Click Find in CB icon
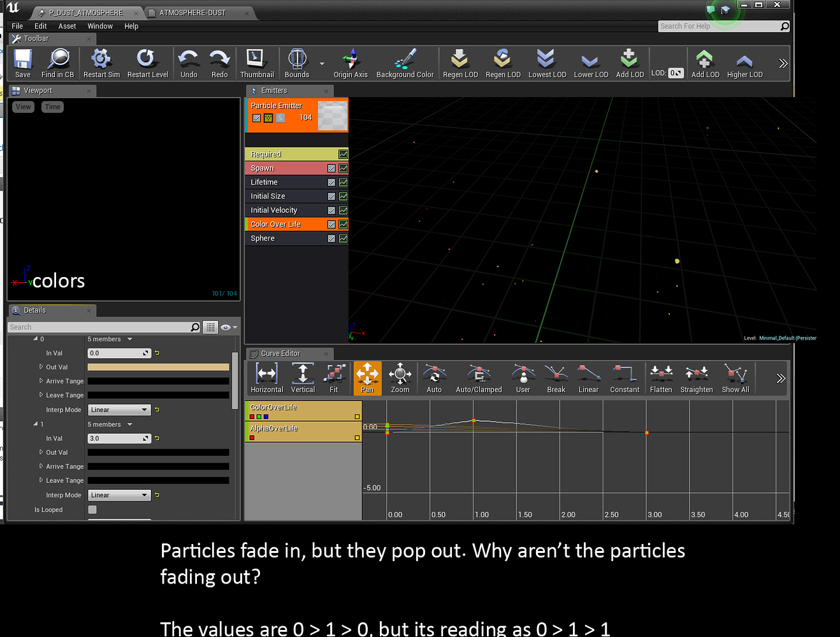 click(57, 63)
